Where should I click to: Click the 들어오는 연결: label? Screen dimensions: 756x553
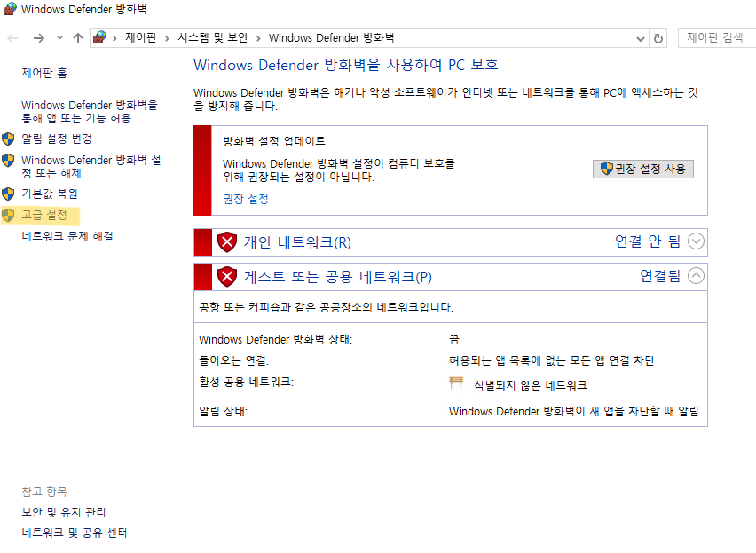(234, 360)
